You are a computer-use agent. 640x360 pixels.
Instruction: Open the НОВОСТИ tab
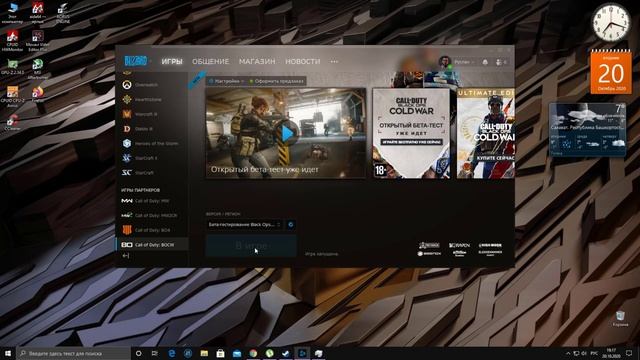coord(302,61)
